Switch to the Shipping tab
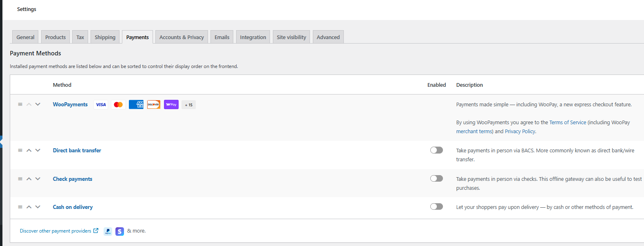 (x=105, y=37)
